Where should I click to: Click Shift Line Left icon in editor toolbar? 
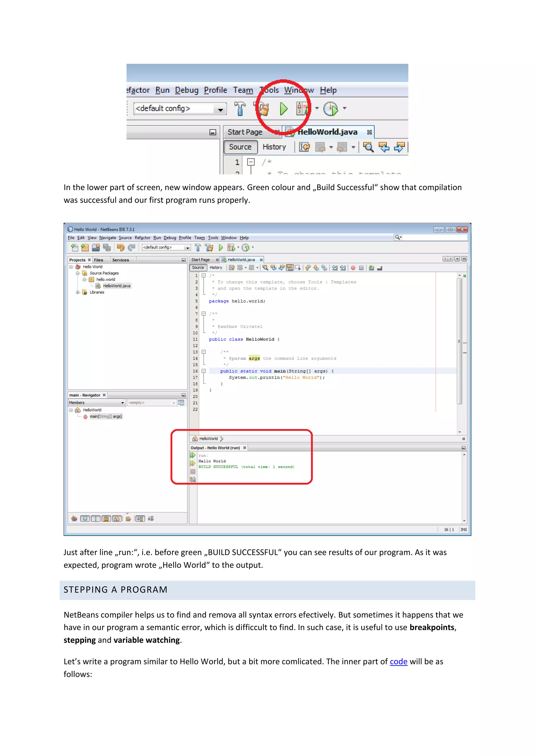tap(335, 268)
